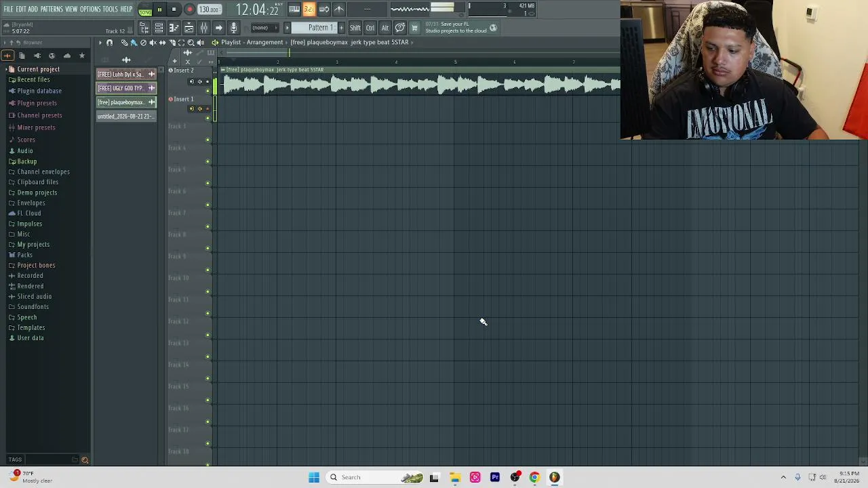Stop playback with transport button
868x488 pixels.
(x=174, y=9)
